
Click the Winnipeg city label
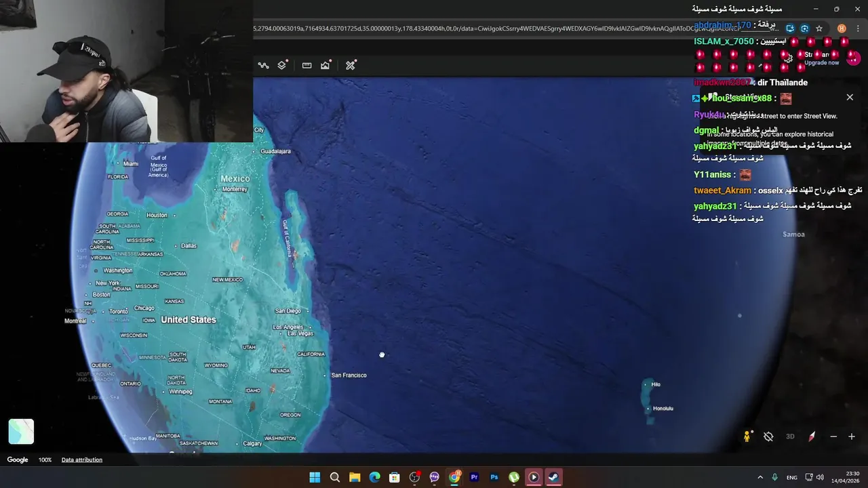coord(181,392)
